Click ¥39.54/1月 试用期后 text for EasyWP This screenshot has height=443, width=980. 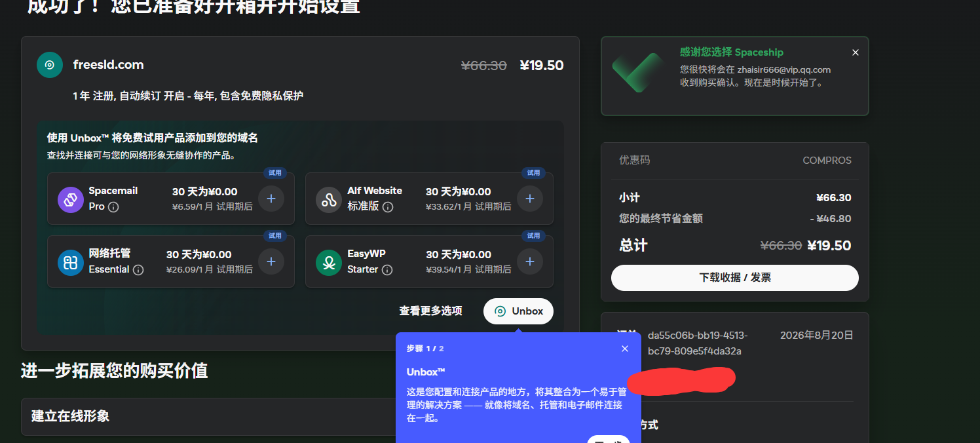pyautogui.click(x=468, y=269)
